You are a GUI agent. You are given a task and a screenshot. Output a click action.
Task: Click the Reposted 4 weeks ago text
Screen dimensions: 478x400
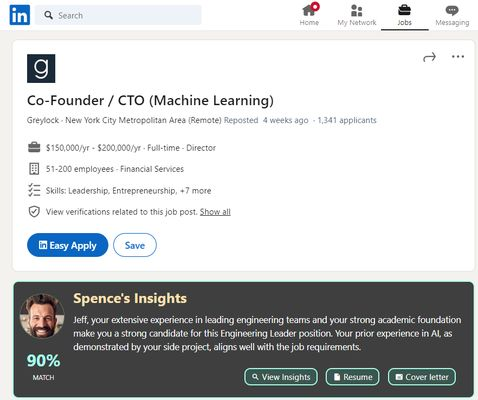pos(266,120)
